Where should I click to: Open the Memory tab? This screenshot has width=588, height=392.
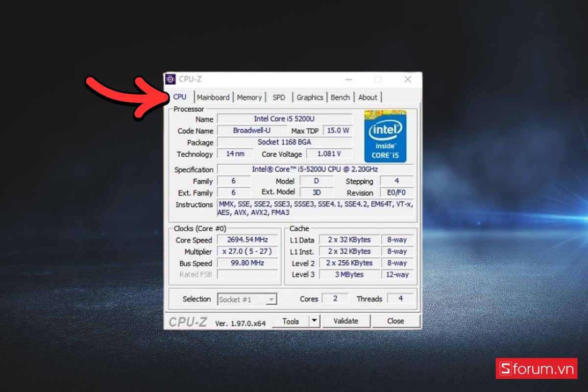click(x=249, y=97)
